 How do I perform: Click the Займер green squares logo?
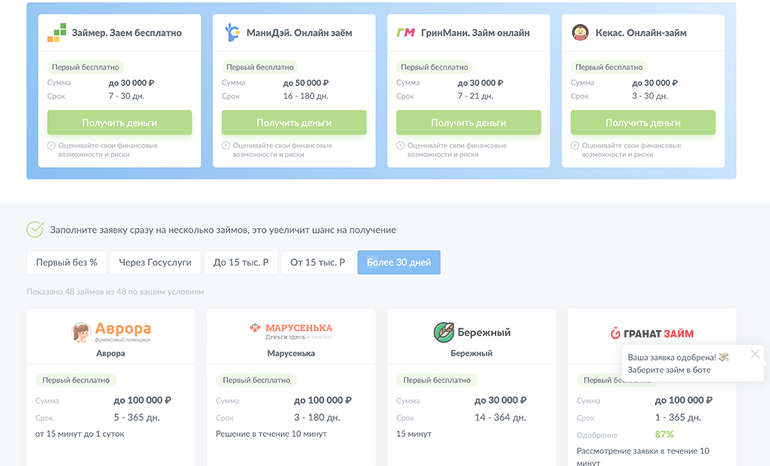pyautogui.click(x=56, y=33)
